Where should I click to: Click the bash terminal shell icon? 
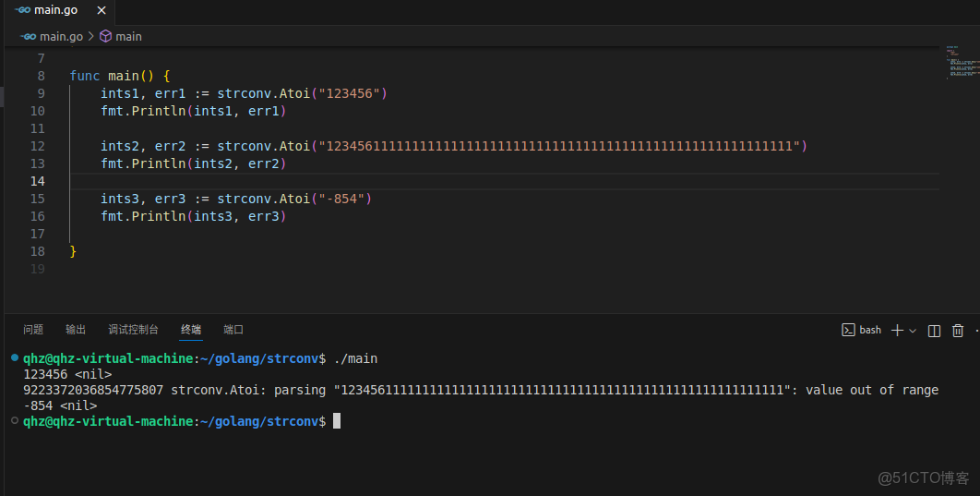click(x=848, y=330)
